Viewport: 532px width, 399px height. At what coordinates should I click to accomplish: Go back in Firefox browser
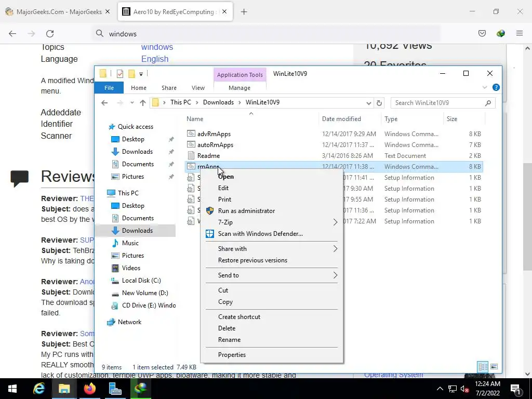click(12, 34)
